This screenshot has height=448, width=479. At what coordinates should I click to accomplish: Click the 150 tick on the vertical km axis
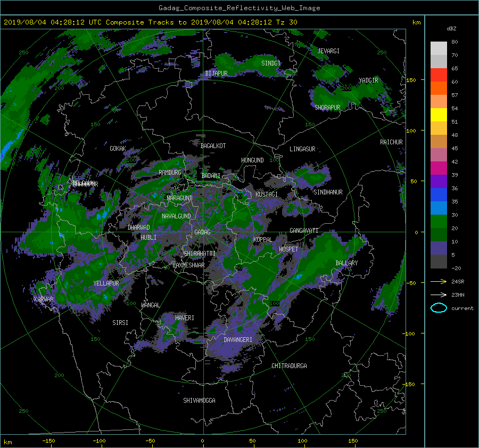[x=411, y=80]
